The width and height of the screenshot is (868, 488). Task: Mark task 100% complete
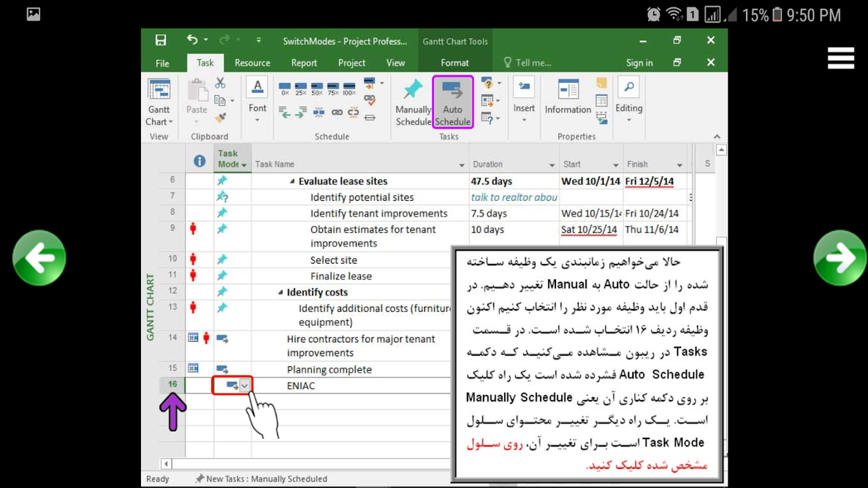pyautogui.click(x=349, y=89)
